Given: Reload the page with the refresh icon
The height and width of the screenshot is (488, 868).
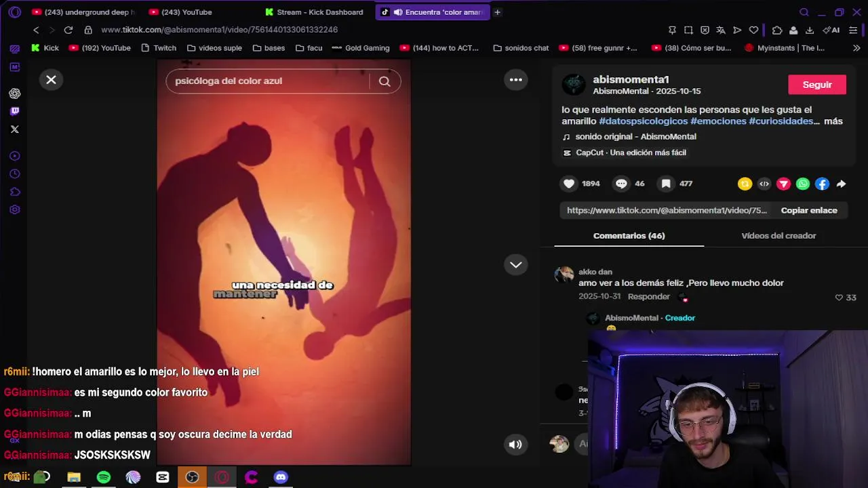Looking at the screenshot, I should (68, 30).
